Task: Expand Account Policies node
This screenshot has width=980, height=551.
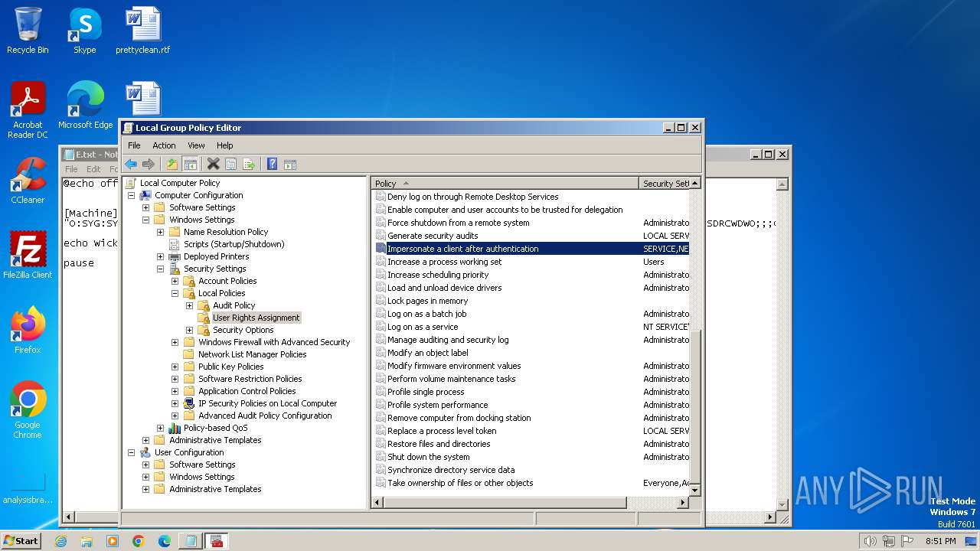Action: pyautogui.click(x=175, y=281)
